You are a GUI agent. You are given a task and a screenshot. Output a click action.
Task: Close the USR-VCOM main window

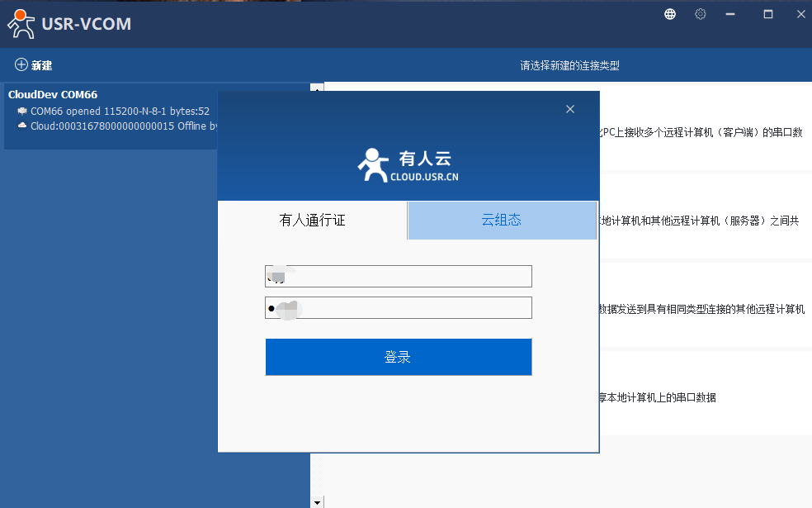tap(800, 14)
